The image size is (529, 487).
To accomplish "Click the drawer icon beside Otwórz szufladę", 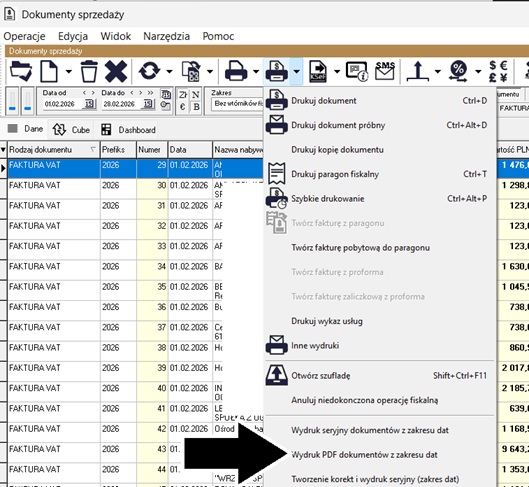I will [277, 375].
